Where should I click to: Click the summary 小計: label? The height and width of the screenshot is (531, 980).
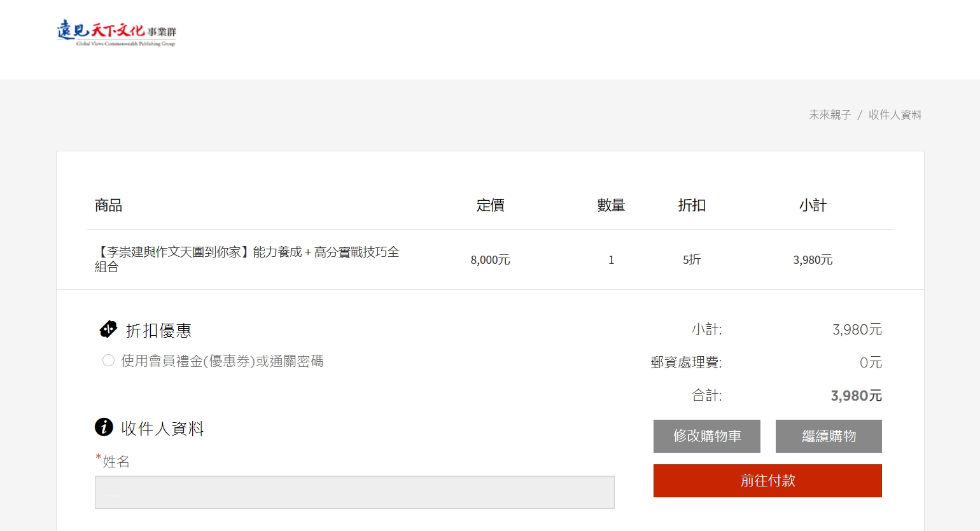pos(706,329)
